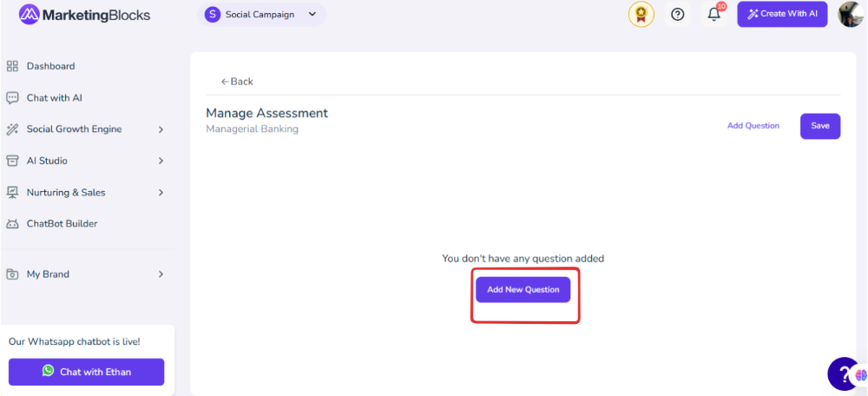Open the gold award badge icon
The image size is (868, 396).
click(641, 15)
